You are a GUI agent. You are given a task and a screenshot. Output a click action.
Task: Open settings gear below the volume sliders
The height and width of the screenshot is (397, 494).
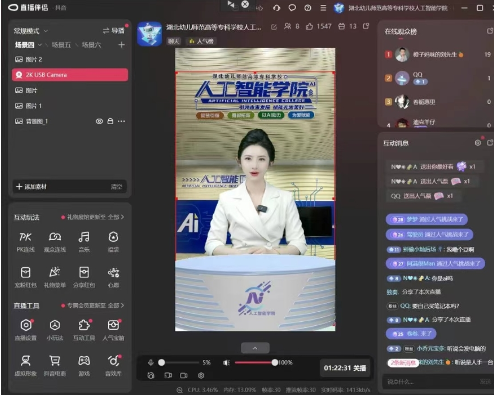201,375
